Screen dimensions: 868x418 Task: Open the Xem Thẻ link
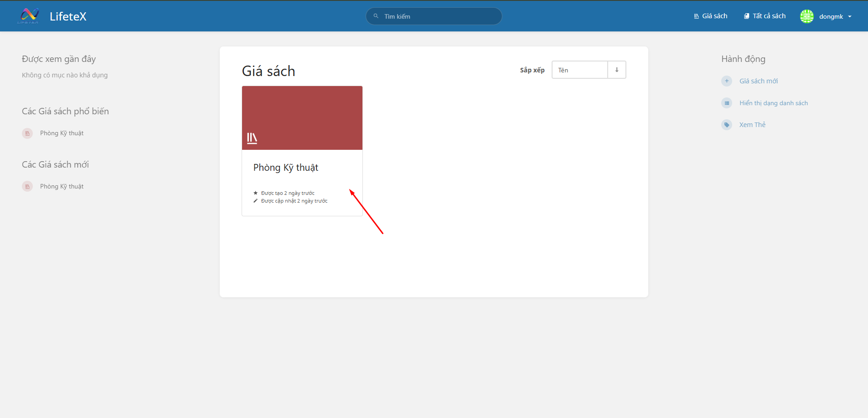(752, 125)
